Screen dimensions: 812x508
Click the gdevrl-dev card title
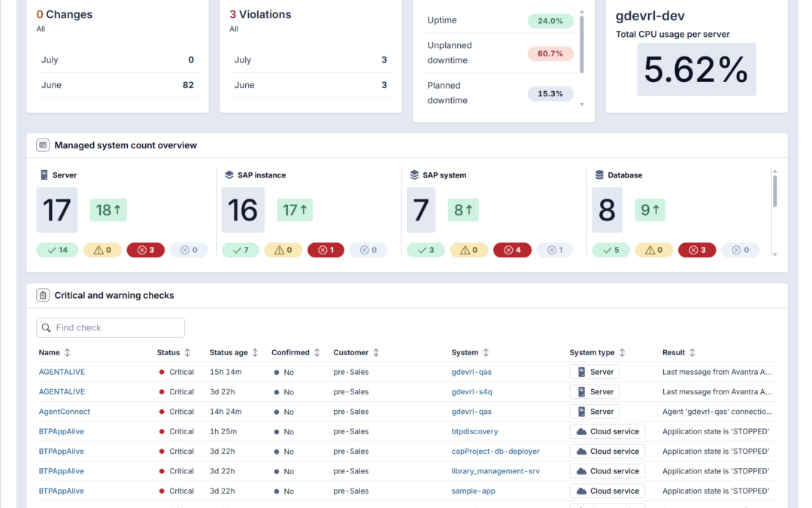click(650, 16)
